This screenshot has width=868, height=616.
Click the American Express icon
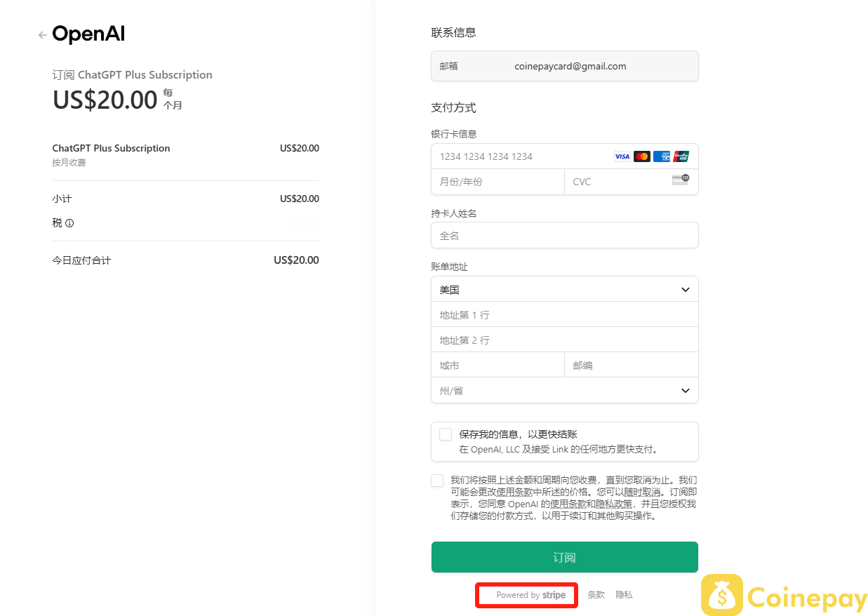point(662,156)
